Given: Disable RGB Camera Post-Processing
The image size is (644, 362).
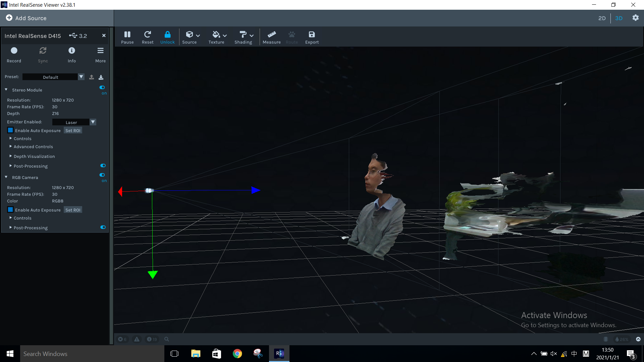Looking at the screenshot, I should pyautogui.click(x=103, y=227).
